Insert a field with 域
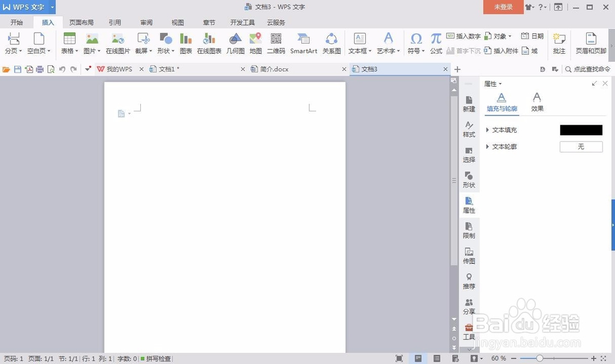Viewport: 615px width, 364px height. pos(530,50)
